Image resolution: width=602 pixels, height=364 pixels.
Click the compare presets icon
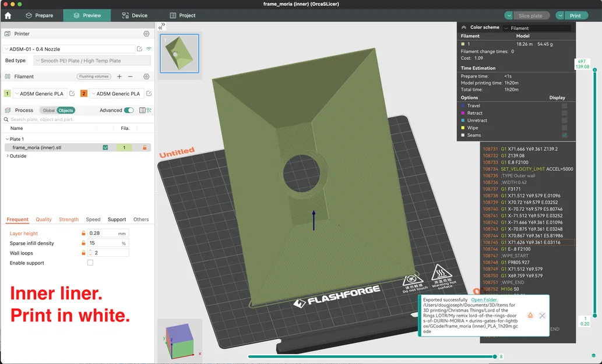pos(149,111)
